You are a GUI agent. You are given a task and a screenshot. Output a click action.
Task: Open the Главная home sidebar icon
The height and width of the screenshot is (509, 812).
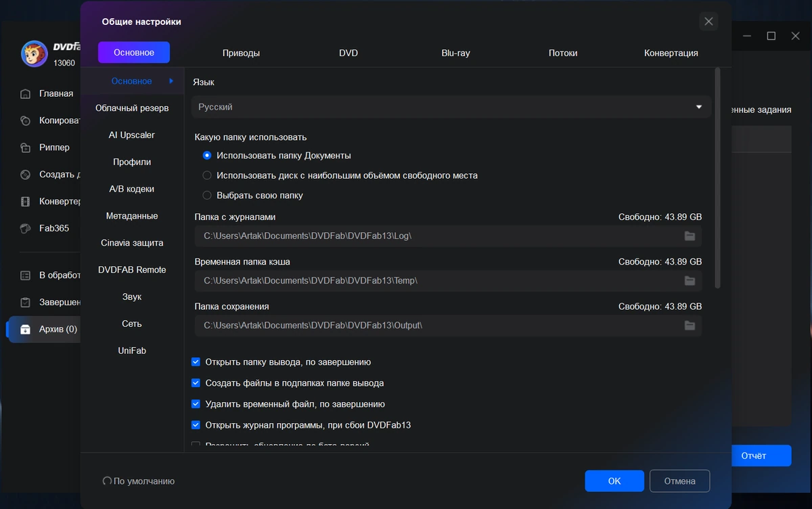tap(26, 93)
